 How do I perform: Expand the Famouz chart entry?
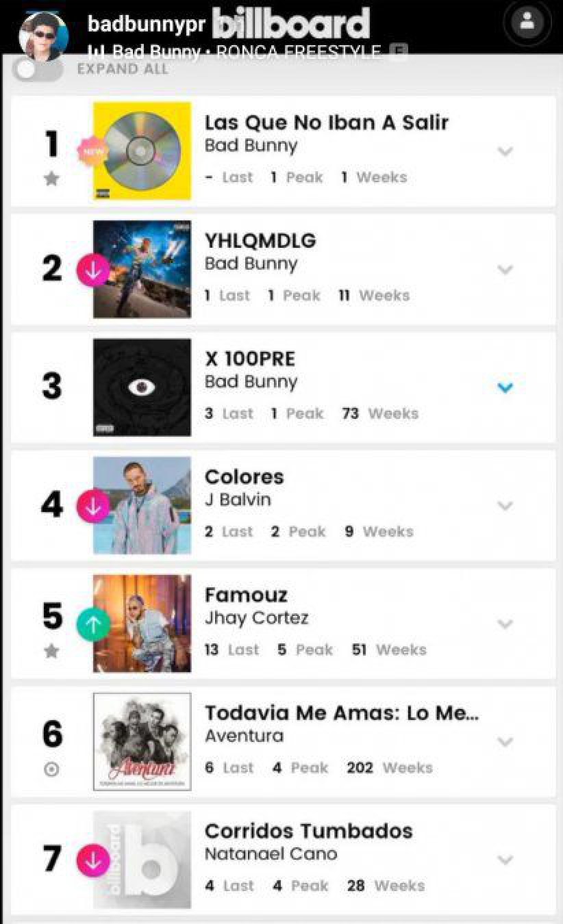point(505,624)
